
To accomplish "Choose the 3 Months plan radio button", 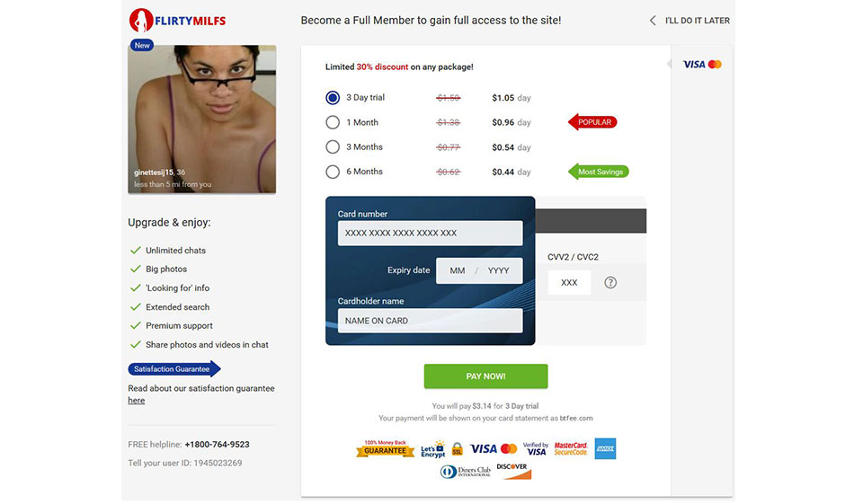I will 333,147.
